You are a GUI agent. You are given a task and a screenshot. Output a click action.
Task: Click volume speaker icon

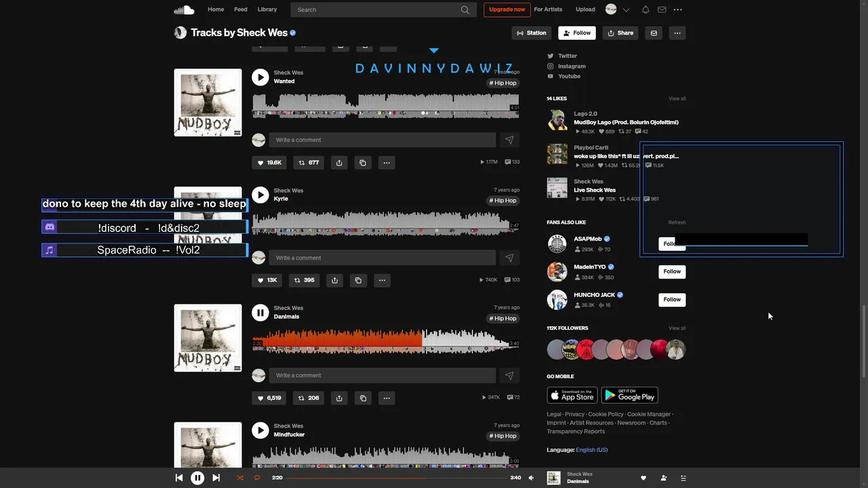531,478
